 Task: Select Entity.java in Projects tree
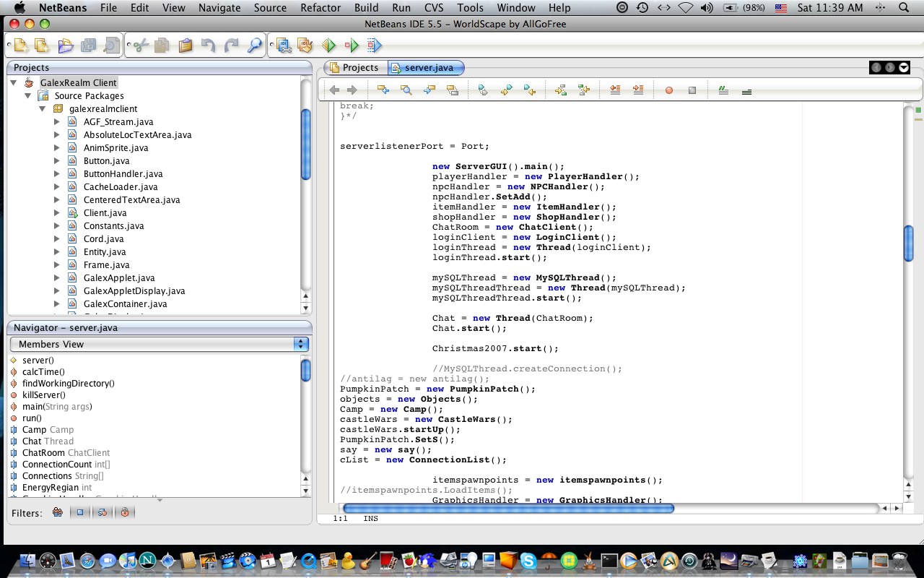coord(105,252)
